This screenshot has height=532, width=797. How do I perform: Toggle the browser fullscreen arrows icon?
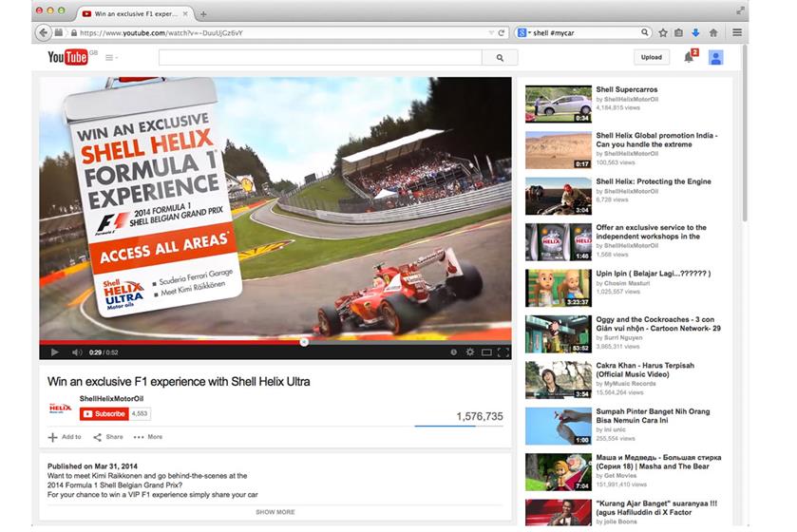click(x=740, y=10)
